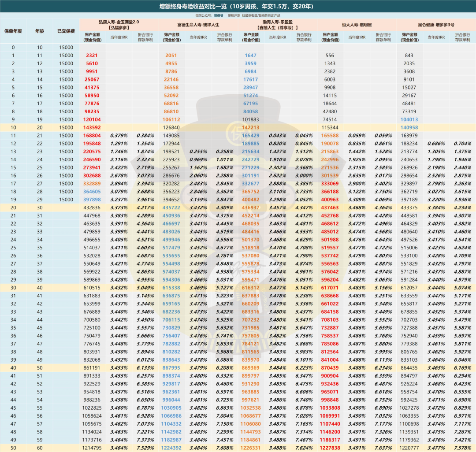Select the red cell value 143592
The height and width of the screenshot is (452, 476).
92,128
